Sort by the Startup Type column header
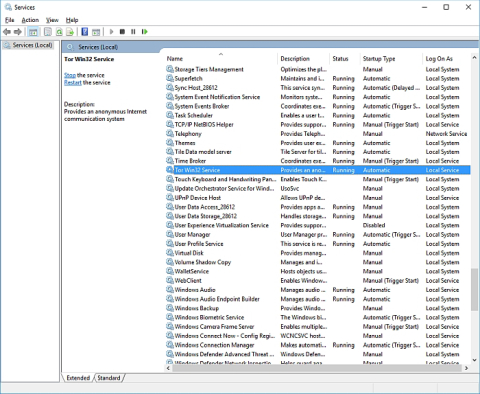480x394 pixels. (391, 59)
